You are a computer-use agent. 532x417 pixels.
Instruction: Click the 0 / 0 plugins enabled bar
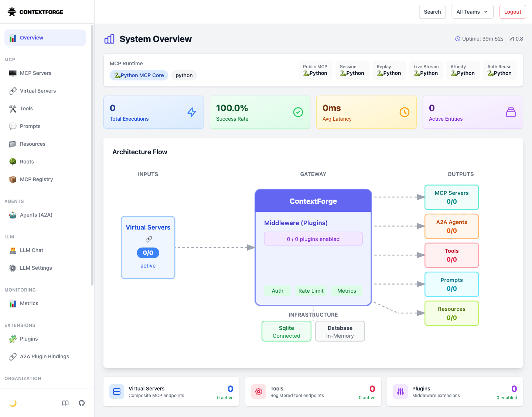[x=313, y=239]
